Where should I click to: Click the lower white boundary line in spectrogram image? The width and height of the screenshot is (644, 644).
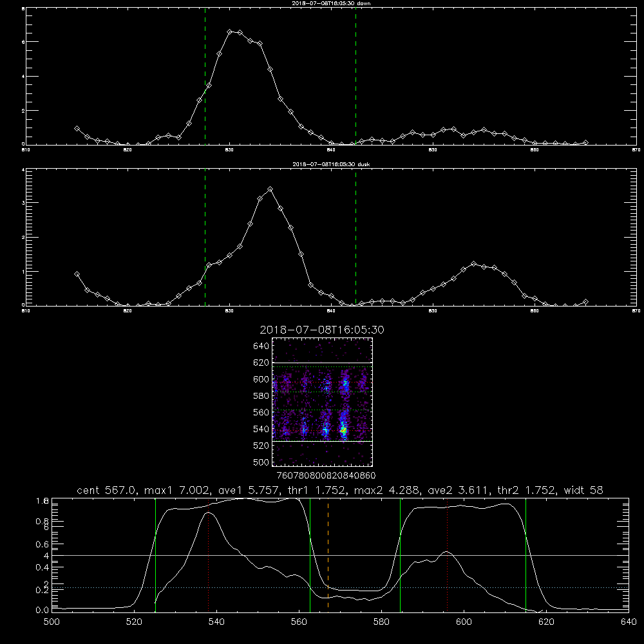pyautogui.click(x=323, y=442)
